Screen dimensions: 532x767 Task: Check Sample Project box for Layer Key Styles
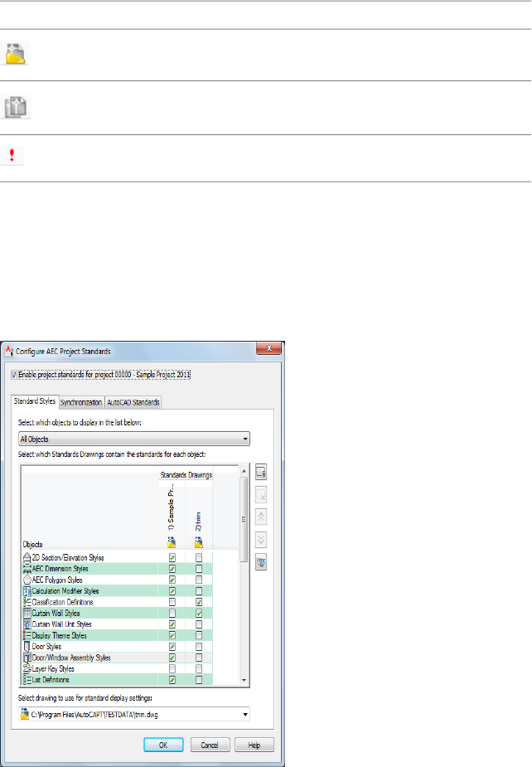click(172, 668)
